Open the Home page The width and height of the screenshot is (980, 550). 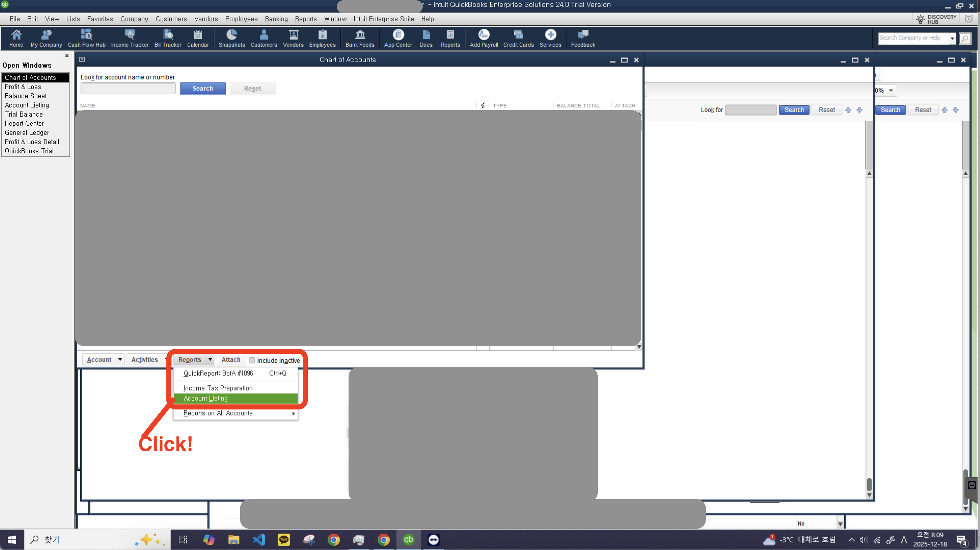click(16, 38)
